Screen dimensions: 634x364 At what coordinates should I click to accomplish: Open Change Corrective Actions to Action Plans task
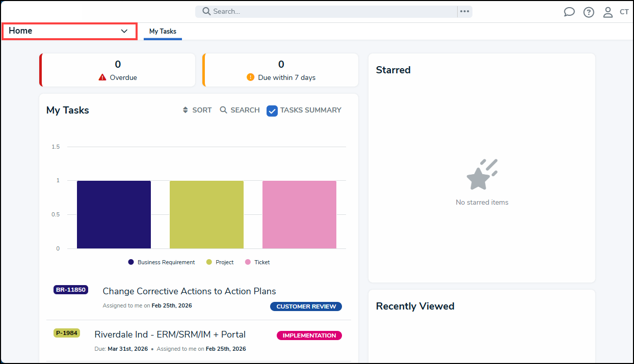(x=189, y=291)
